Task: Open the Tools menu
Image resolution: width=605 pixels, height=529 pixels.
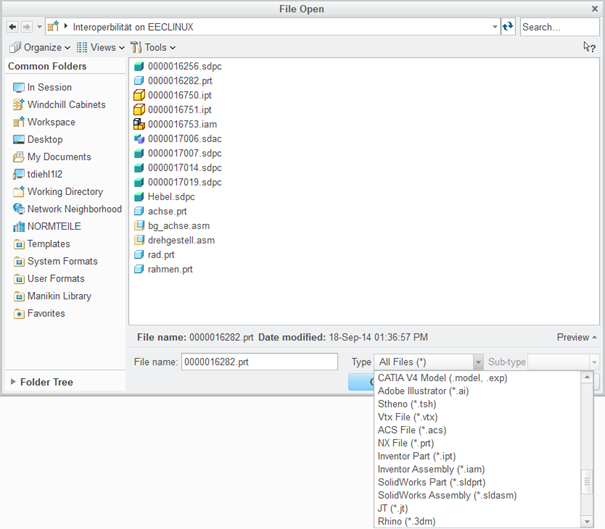Action: point(153,47)
